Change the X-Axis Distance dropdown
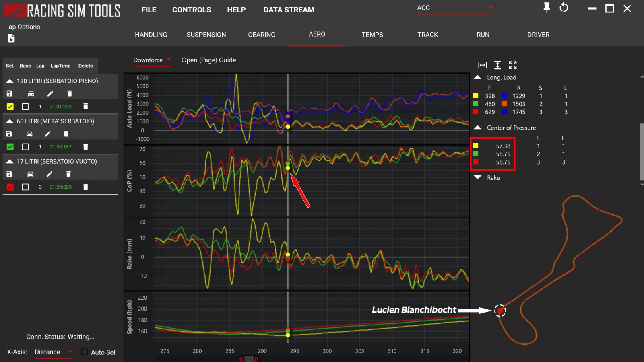 point(69,352)
